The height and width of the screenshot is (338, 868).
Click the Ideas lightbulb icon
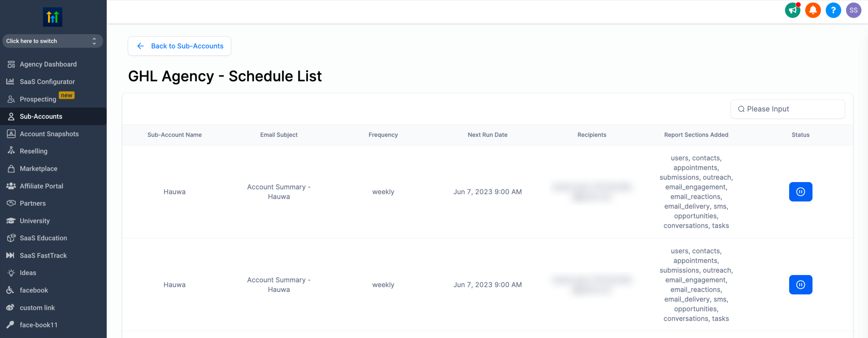[x=11, y=273]
